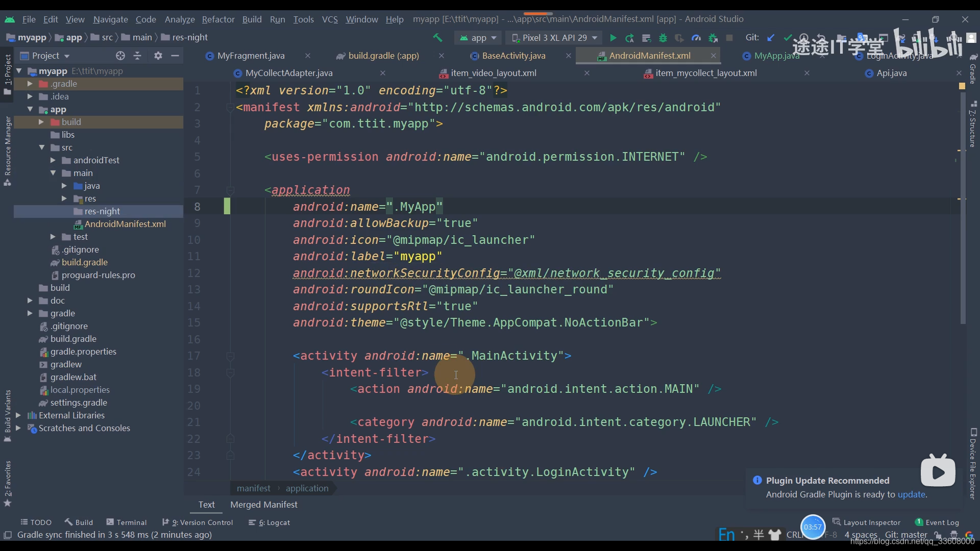This screenshot has width=980, height=551.
Task: Click Apply Changes and Restart Activity icon
Action: (x=630, y=38)
